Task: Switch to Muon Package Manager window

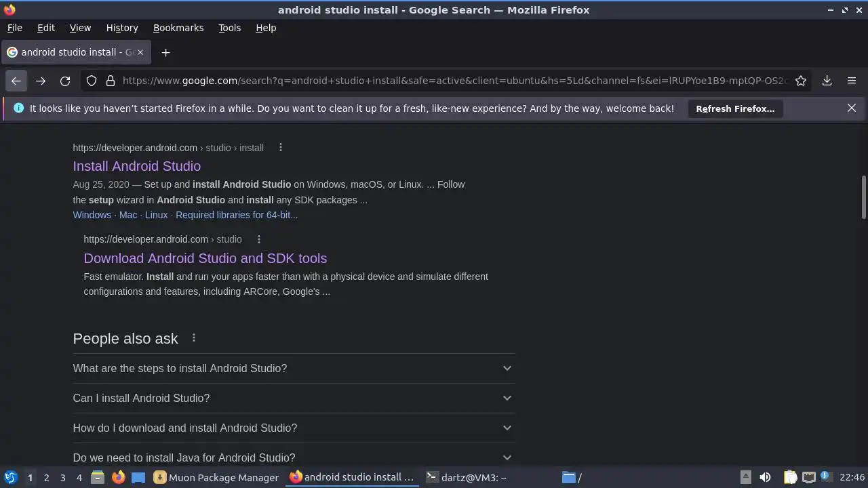Action: tap(217, 477)
